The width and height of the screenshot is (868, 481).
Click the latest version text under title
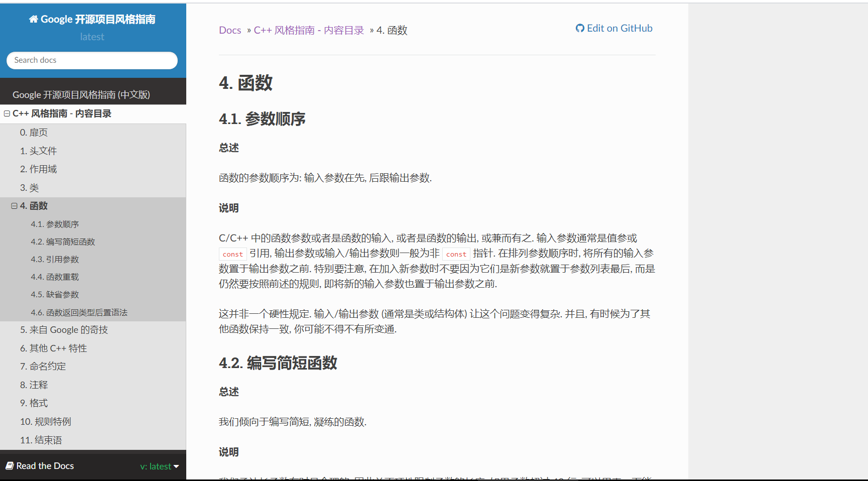(x=92, y=37)
